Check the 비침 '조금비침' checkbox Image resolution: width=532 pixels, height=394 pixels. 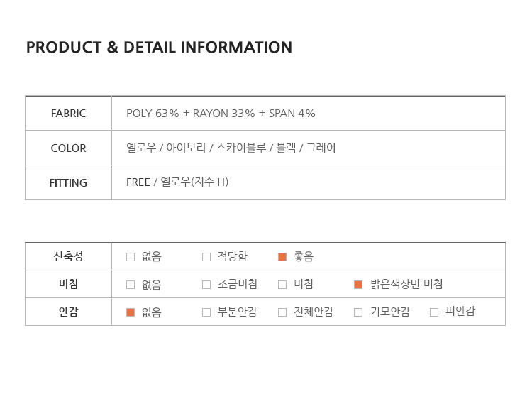(x=206, y=285)
